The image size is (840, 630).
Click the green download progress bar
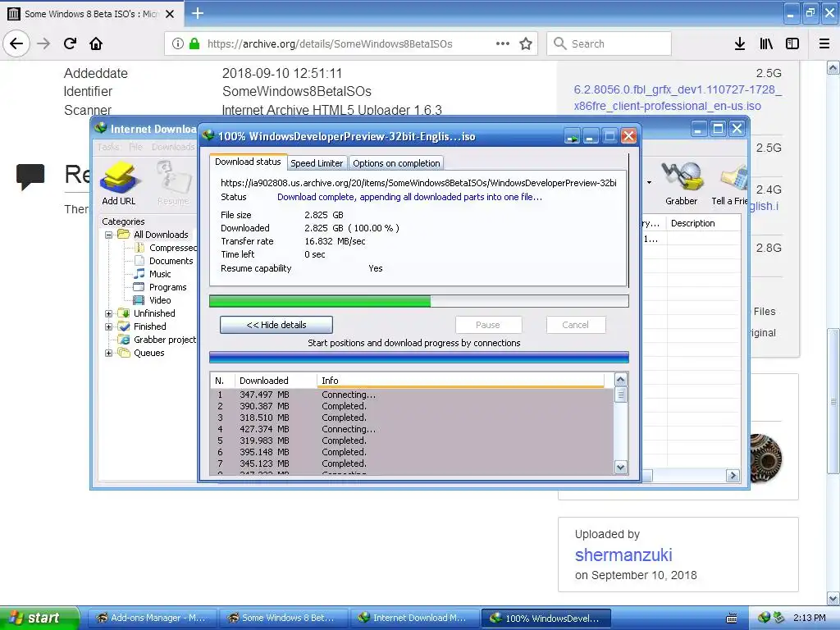pos(419,301)
